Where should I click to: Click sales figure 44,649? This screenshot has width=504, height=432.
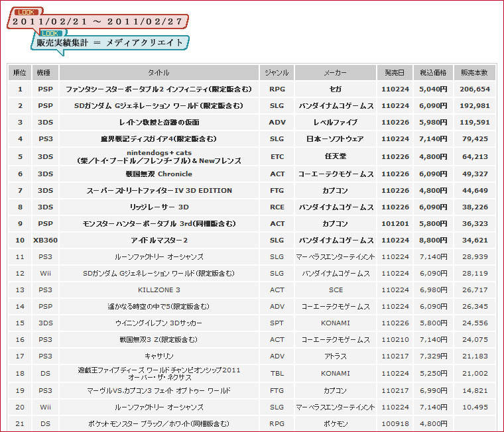click(475, 190)
